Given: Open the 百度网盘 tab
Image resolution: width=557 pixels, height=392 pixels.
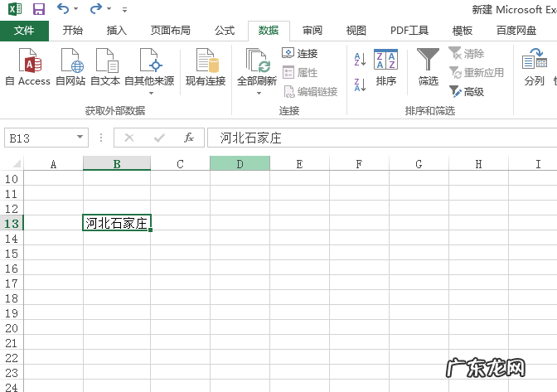Looking at the screenshot, I should [x=516, y=31].
